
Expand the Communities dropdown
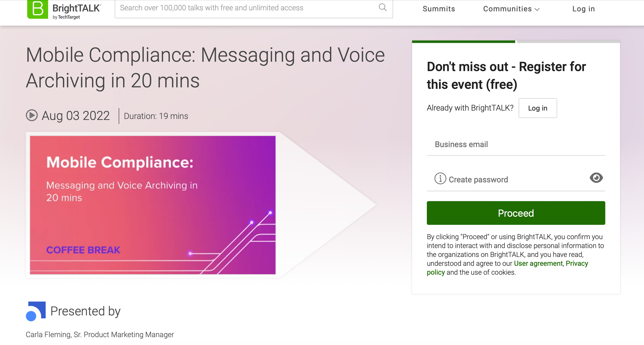pos(511,9)
